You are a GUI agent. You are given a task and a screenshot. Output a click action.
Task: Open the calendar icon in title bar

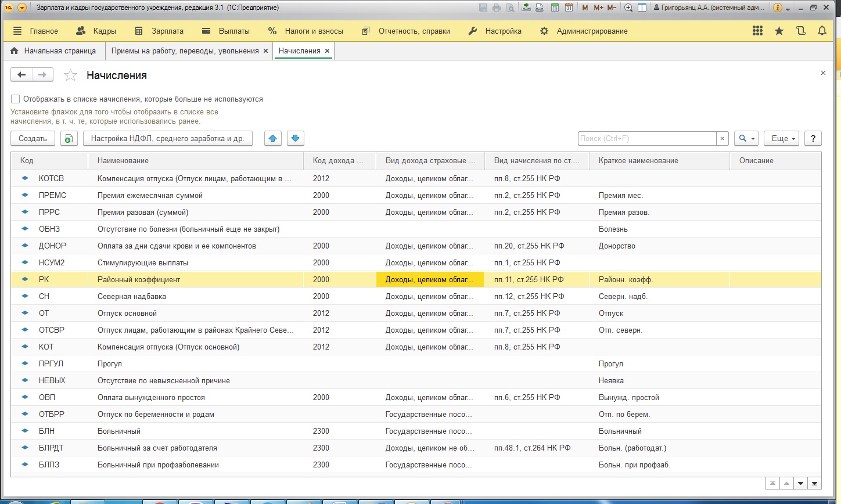point(569,8)
